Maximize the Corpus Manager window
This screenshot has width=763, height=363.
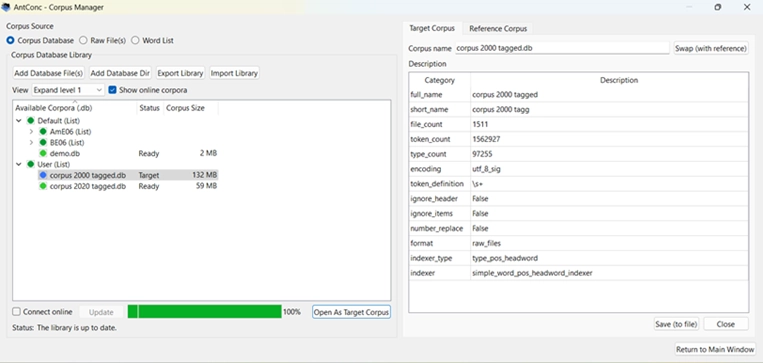[x=718, y=7]
